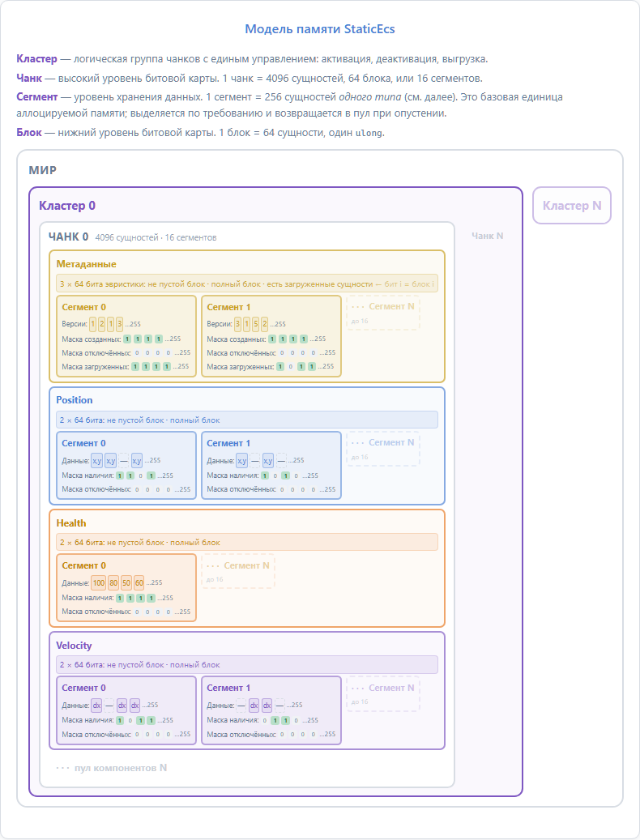Viewport: 640px width, 840px height.
Task: Select the bold term "Сегмент" in the description
Action: [x=37, y=97]
